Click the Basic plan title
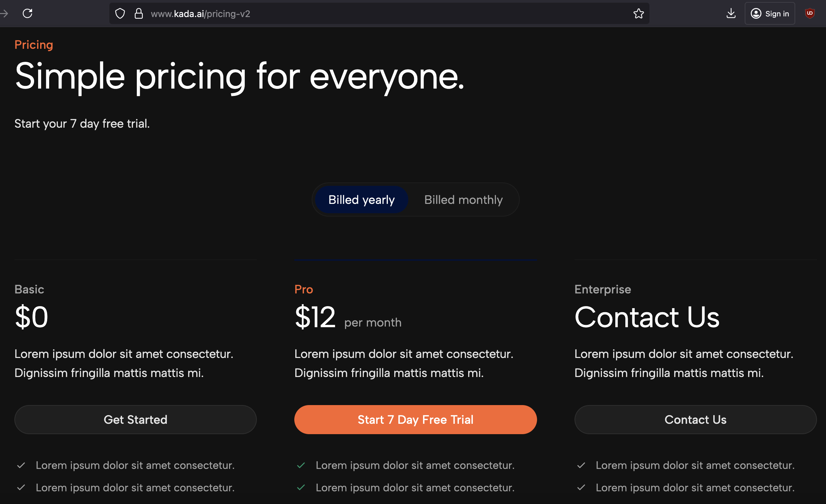This screenshot has width=826, height=504. point(29,289)
